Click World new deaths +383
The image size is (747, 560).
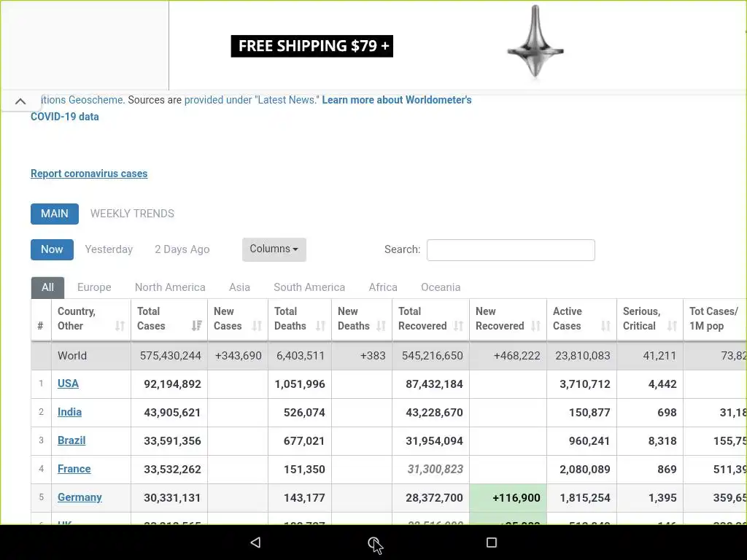(x=373, y=356)
